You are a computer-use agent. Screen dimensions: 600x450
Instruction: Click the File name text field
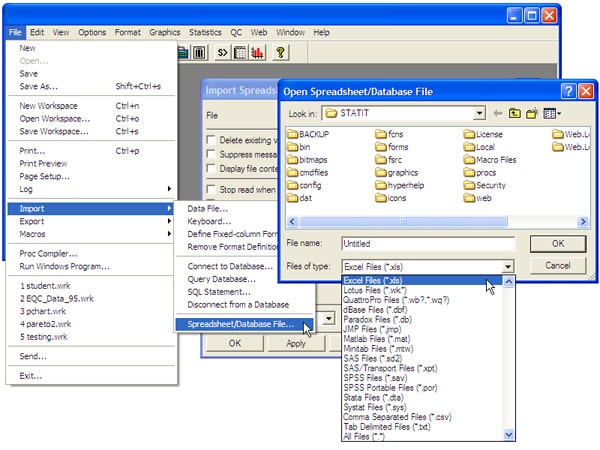pyautogui.click(x=427, y=243)
